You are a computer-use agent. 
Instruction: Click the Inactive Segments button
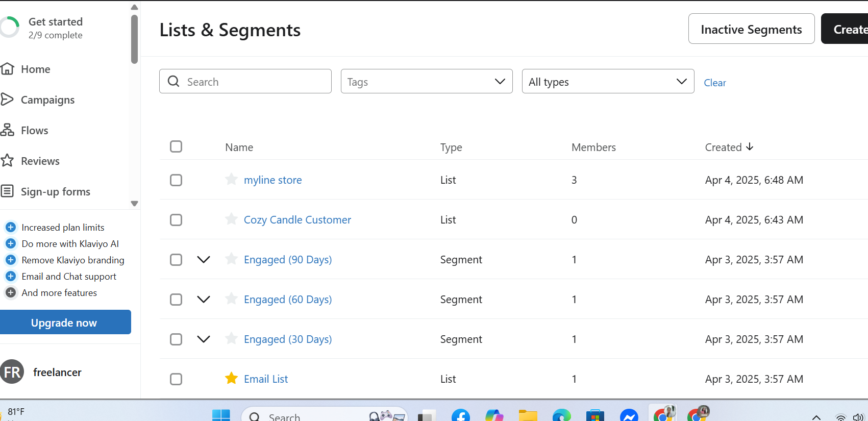point(751,29)
